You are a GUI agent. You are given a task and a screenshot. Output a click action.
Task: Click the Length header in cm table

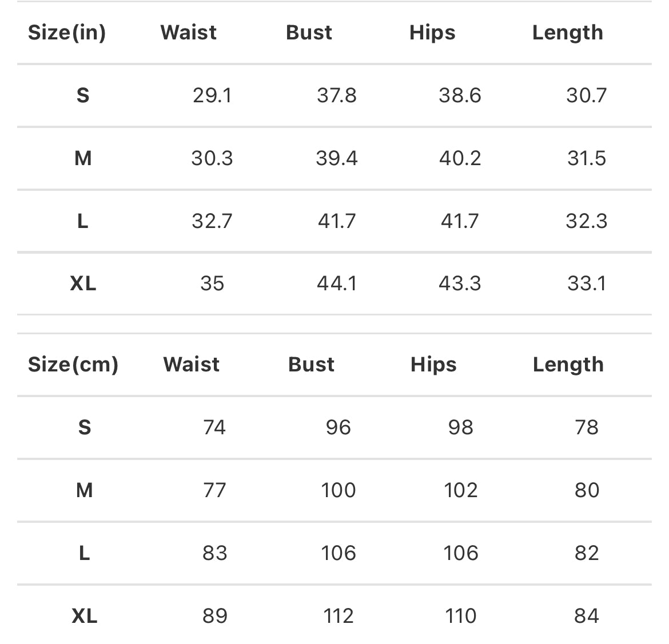568,365
